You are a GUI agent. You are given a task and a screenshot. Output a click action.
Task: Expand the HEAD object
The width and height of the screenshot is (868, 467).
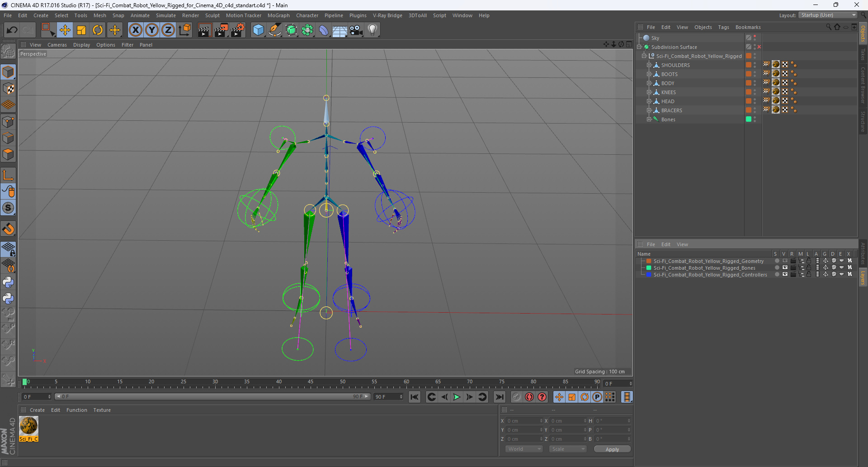coord(649,101)
